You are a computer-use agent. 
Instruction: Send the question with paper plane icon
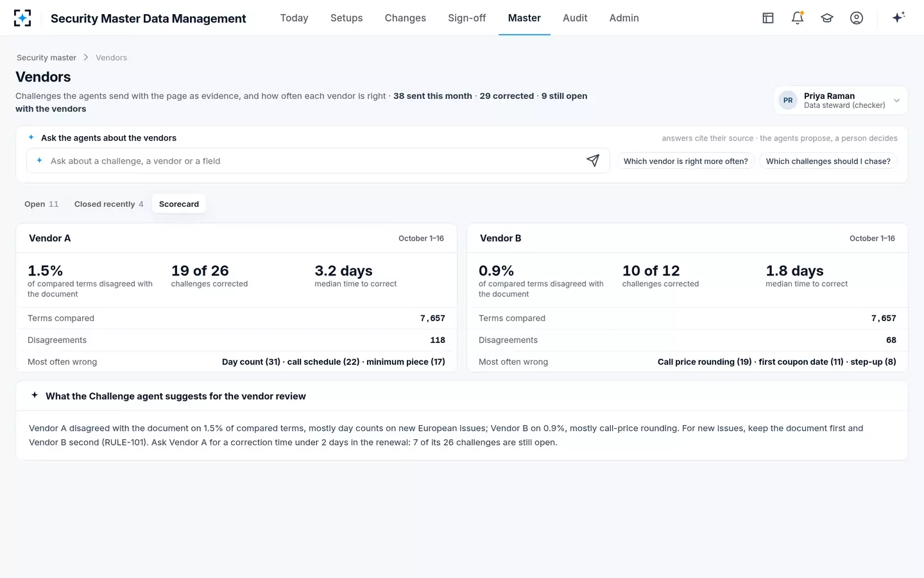coord(593,161)
